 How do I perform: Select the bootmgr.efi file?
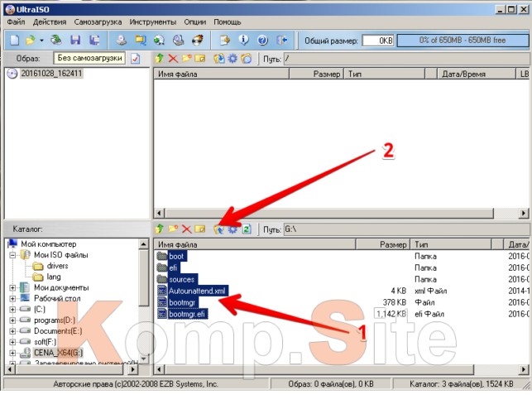tap(187, 314)
